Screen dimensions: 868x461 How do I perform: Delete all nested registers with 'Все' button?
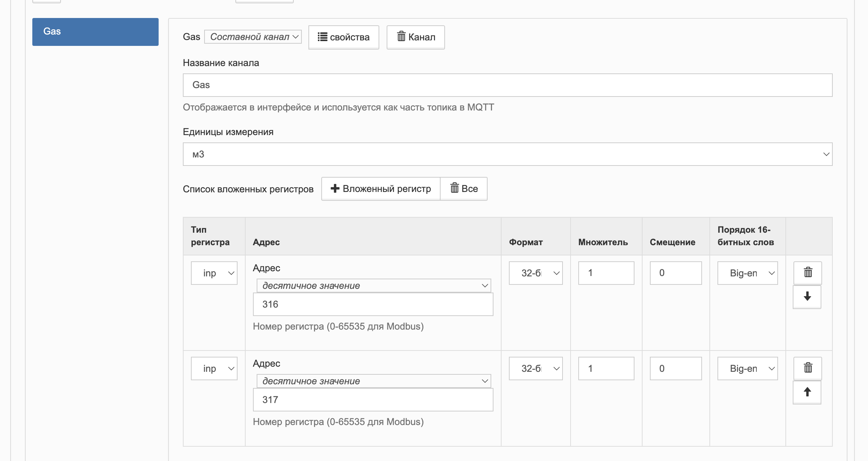coord(464,189)
